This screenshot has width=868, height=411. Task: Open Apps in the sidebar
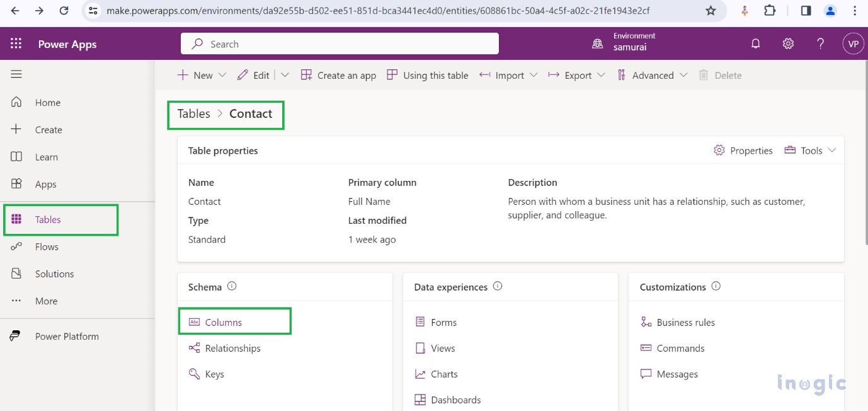46,184
